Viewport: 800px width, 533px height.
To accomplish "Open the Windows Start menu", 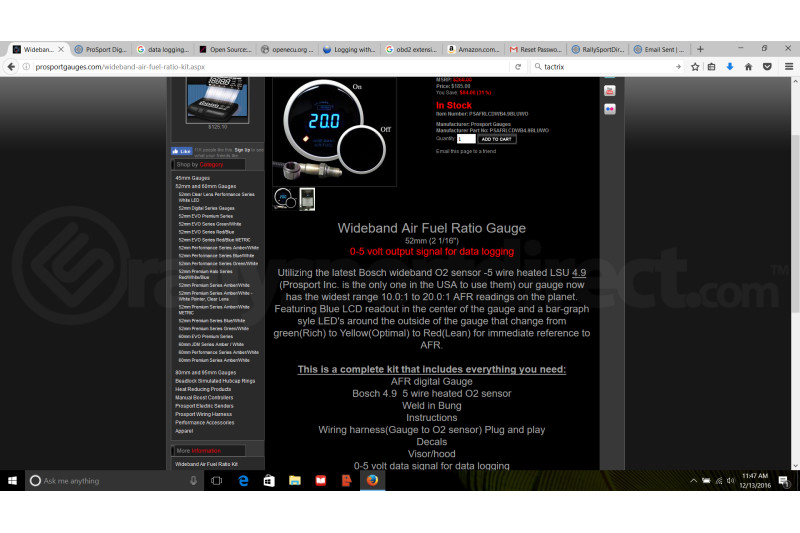I will pyautogui.click(x=12, y=480).
